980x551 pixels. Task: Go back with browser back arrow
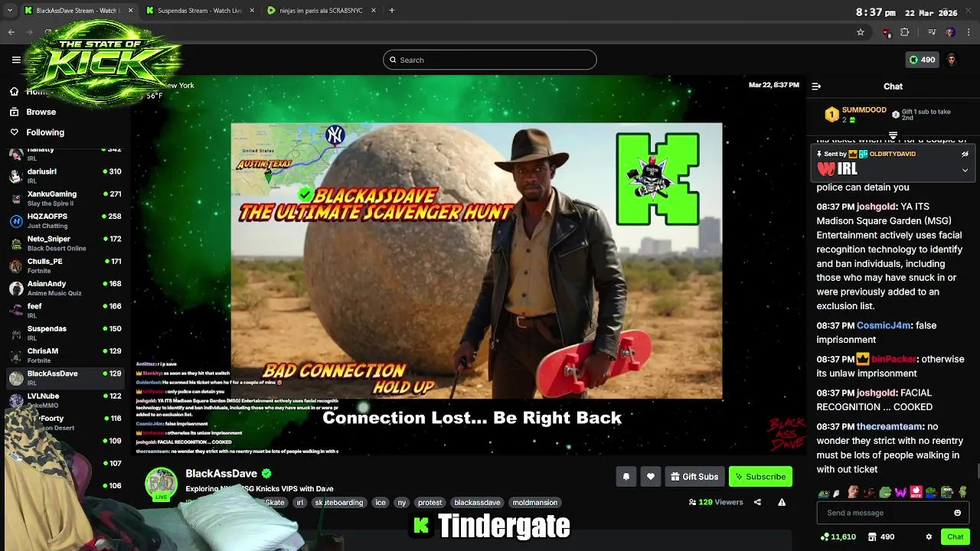tap(11, 32)
